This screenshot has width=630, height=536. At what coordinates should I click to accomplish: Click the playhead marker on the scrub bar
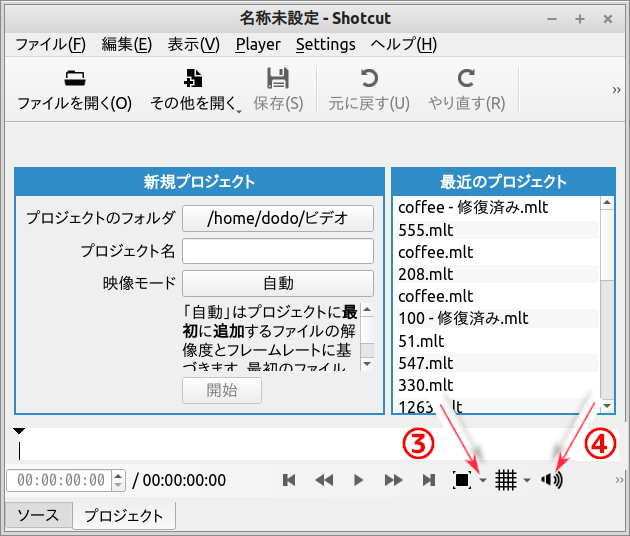click(x=19, y=432)
